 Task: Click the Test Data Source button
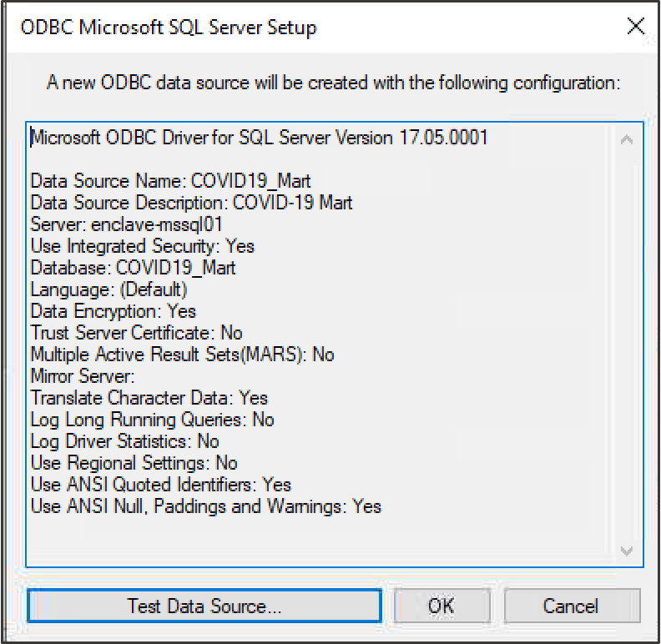(204, 606)
